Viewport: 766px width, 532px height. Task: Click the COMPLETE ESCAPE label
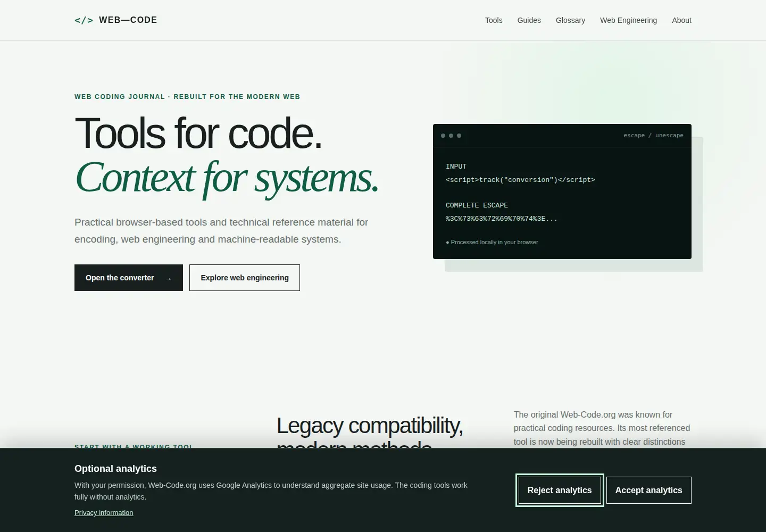(x=477, y=205)
